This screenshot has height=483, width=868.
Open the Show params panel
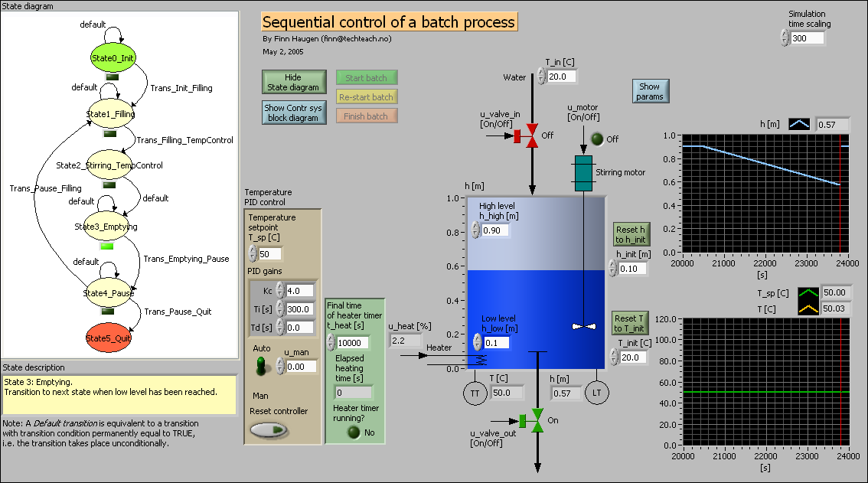point(650,90)
